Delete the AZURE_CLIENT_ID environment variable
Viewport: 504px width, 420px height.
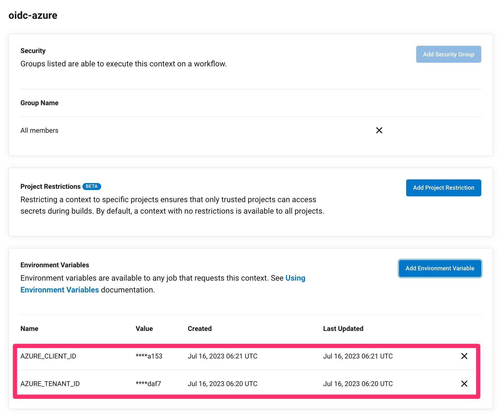(464, 356)
